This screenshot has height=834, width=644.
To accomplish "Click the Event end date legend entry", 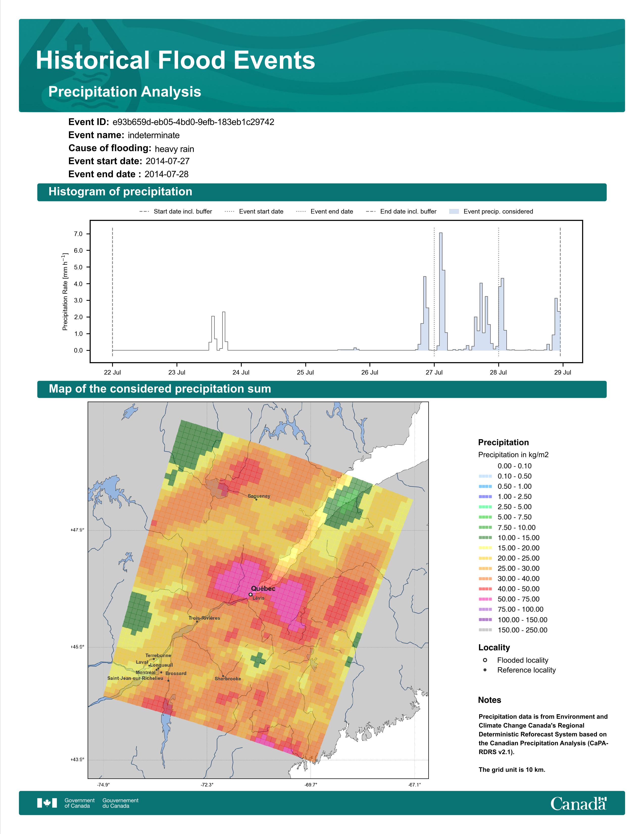I will (325, 212).
